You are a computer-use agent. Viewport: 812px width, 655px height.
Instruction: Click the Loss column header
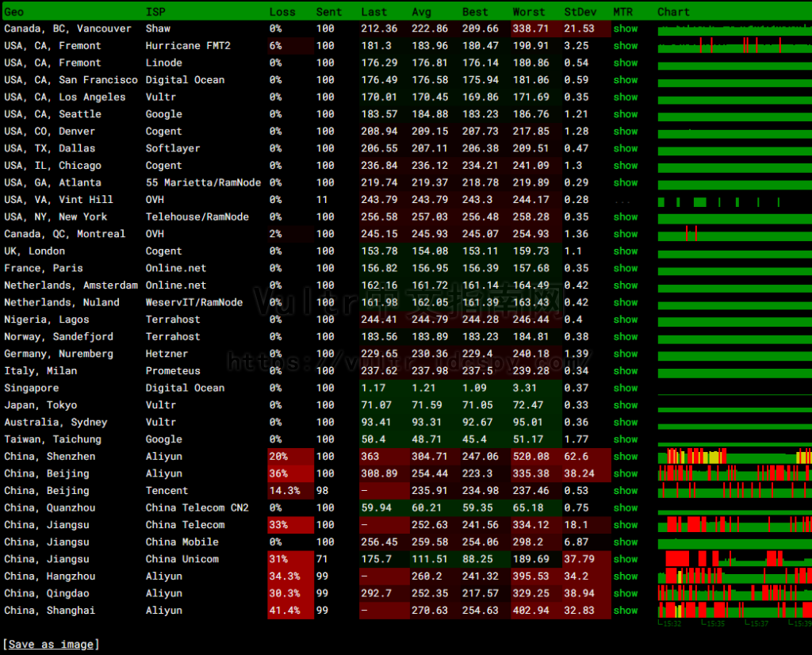tap(282, 12)
